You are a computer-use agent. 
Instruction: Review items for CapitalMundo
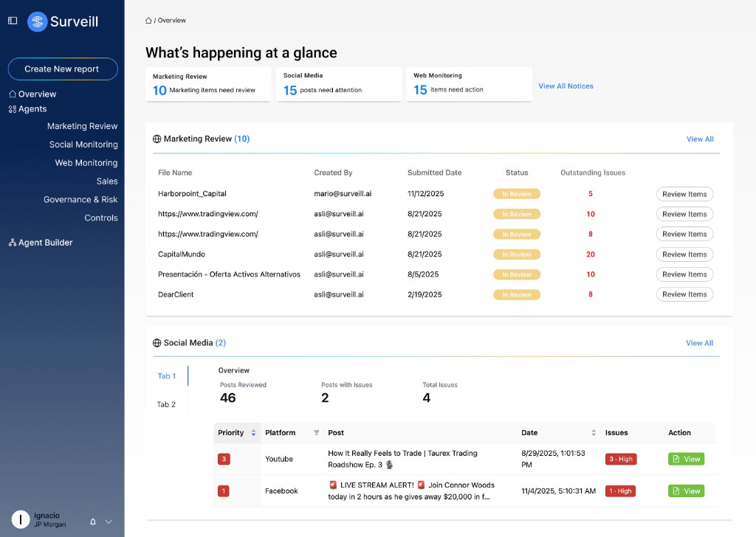(x=684, y=254)
